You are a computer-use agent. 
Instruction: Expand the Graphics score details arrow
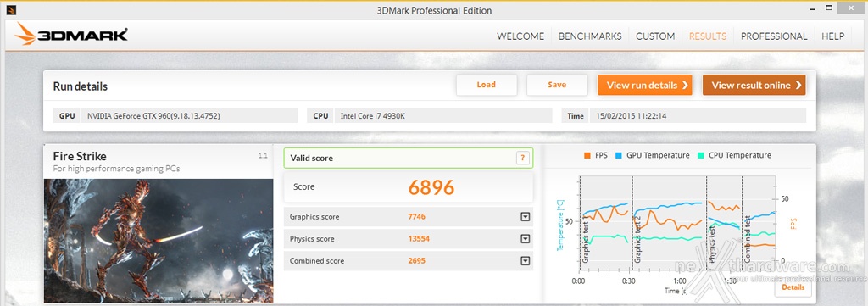[x=526, y=217]
